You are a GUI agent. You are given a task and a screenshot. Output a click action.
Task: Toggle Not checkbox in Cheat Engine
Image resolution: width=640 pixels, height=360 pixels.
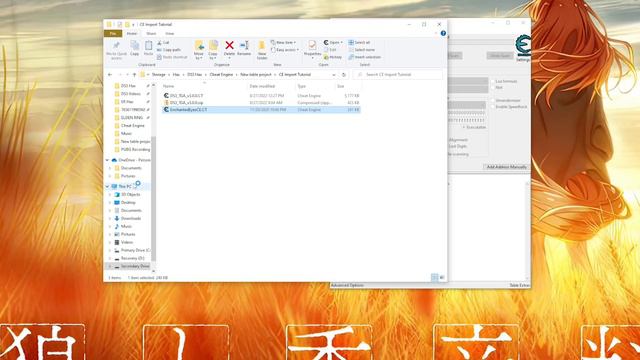click(x=493, y=88)
